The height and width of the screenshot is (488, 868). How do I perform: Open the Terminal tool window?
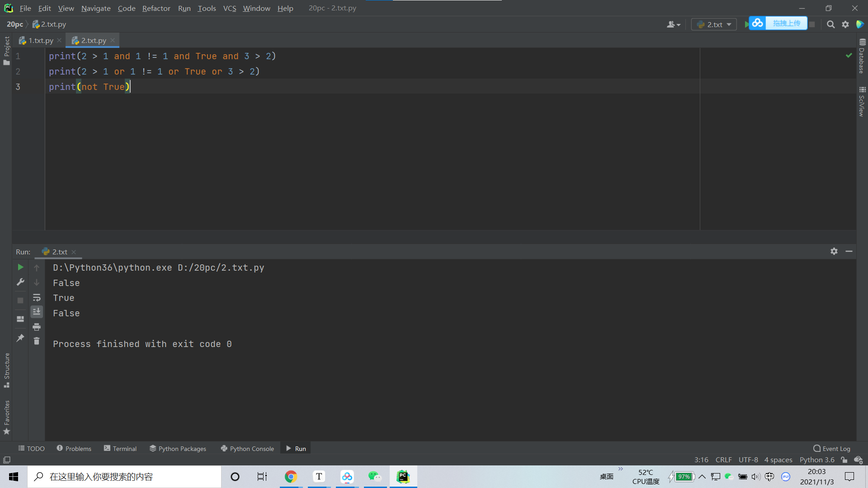[120, 448]
